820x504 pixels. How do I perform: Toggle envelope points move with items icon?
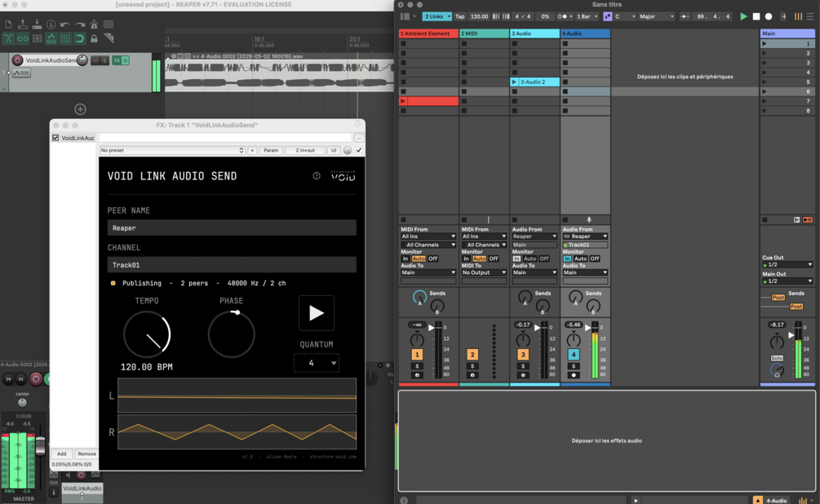[x=51, y=38]
